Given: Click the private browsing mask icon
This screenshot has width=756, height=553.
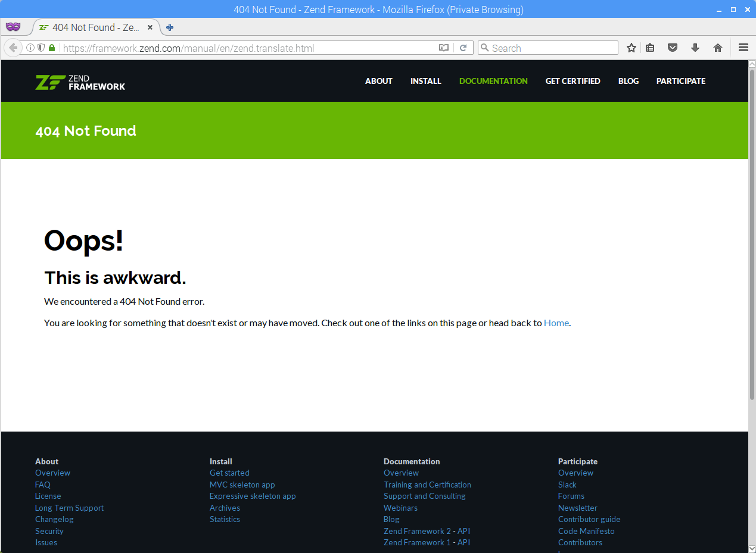Looking at the screenshot, I should pos(13,27).
